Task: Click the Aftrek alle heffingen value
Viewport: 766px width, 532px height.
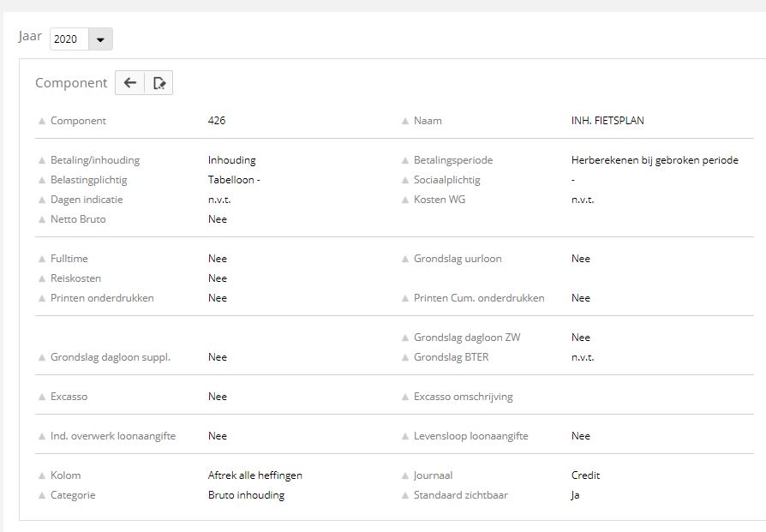Action: [x=254, y=475]
